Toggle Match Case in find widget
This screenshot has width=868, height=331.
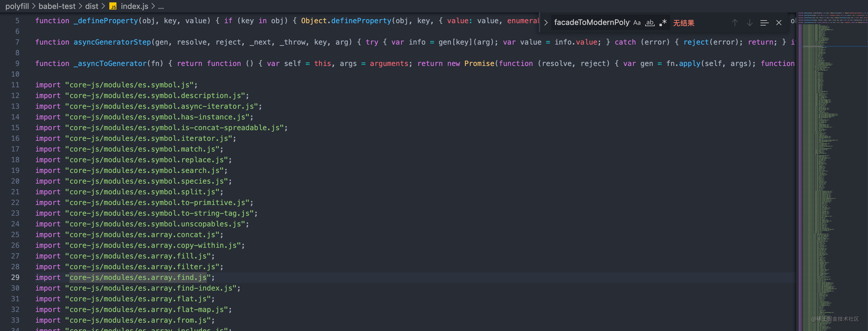coord(637,23)
